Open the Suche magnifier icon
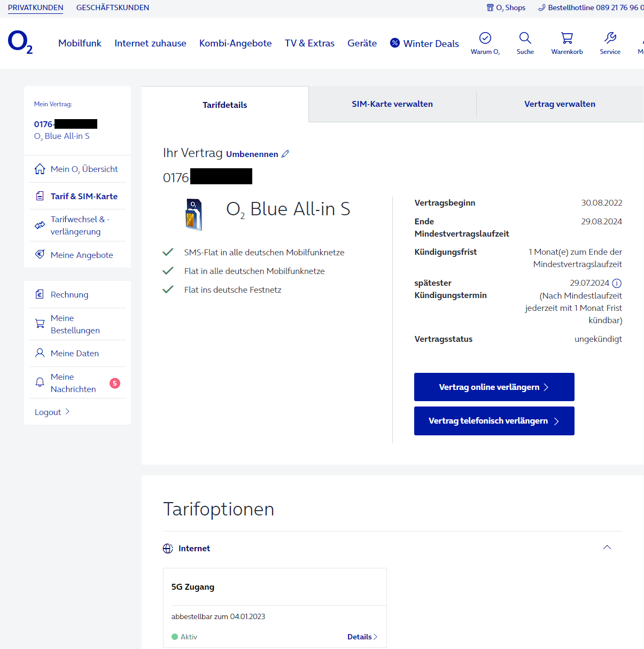This screenshot has width=644, height=649. tap(525, 37)
